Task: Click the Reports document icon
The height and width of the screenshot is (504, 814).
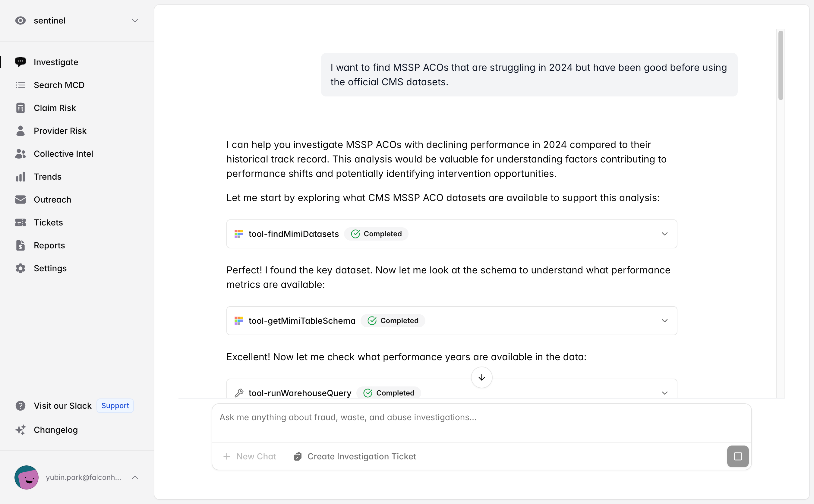Action: click(20, 245)
